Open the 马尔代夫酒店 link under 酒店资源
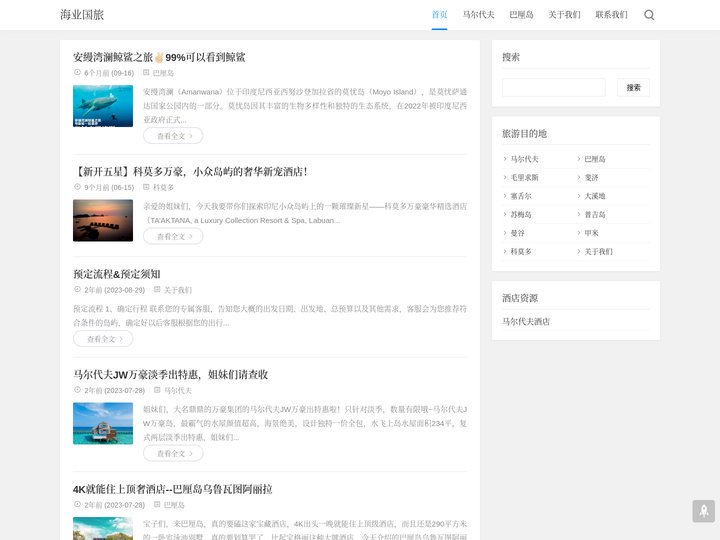720x540 pixels. pyautogui.click(x=526, y=321)
